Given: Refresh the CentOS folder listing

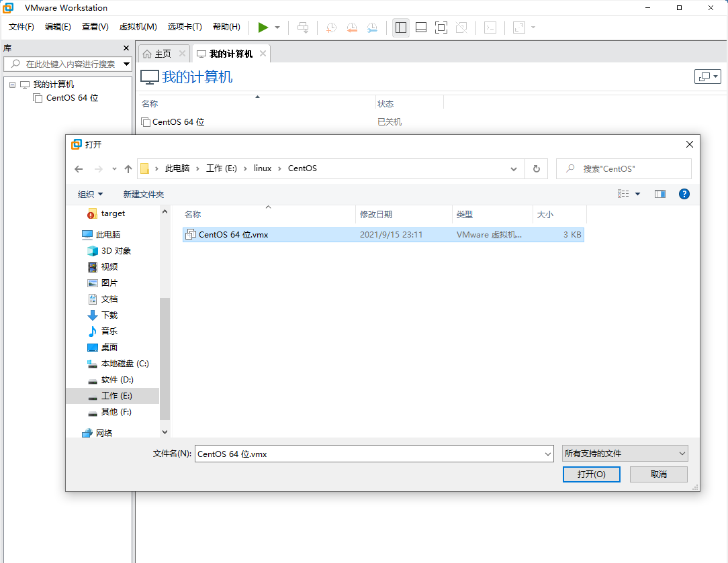Looking at the screenshot, I should pyautogui.click(x=536, y=169).
